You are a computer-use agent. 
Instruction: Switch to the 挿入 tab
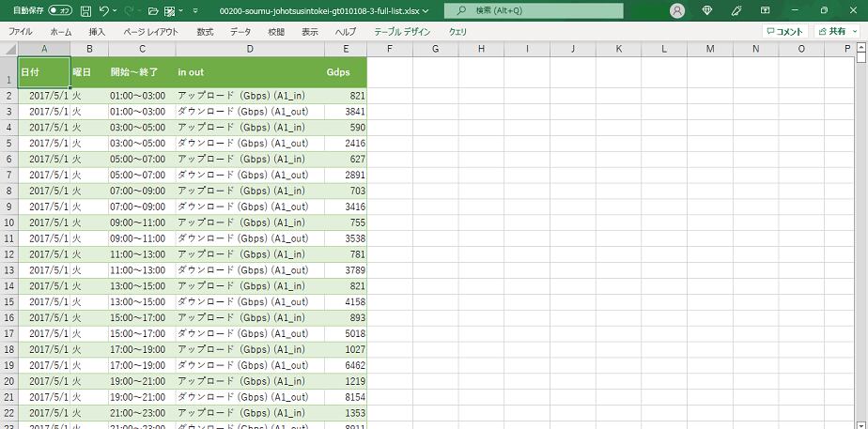pyautogui.click(x=97, y=32)
